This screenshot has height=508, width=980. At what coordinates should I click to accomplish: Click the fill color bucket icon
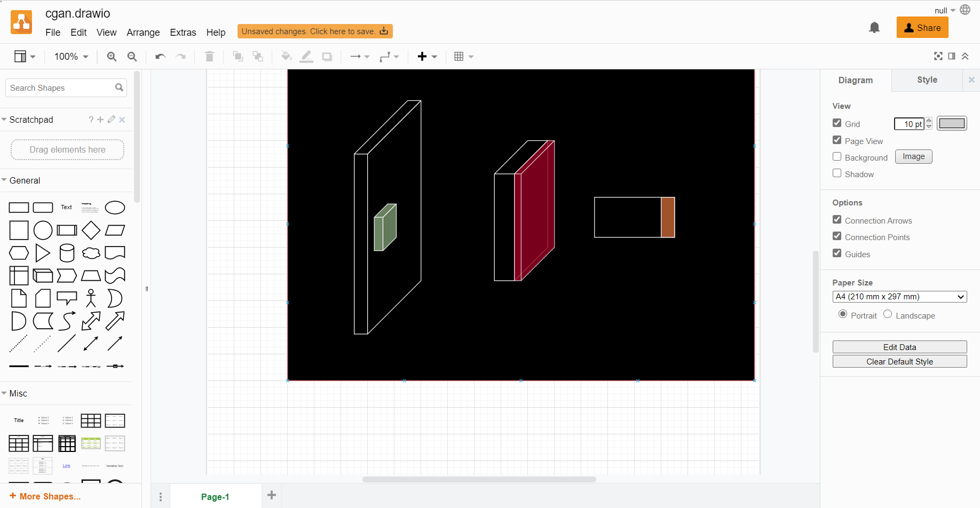pyautogui.click(x=286, y=57)
